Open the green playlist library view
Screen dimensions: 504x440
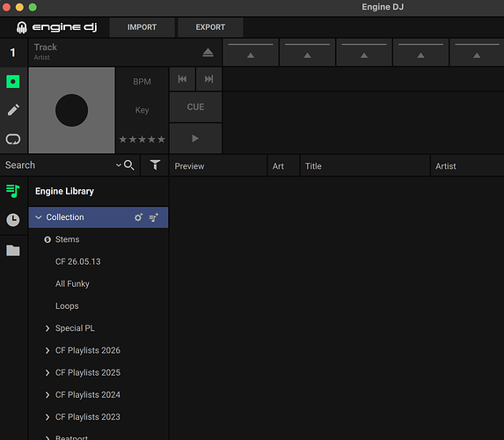pos(13,191)
